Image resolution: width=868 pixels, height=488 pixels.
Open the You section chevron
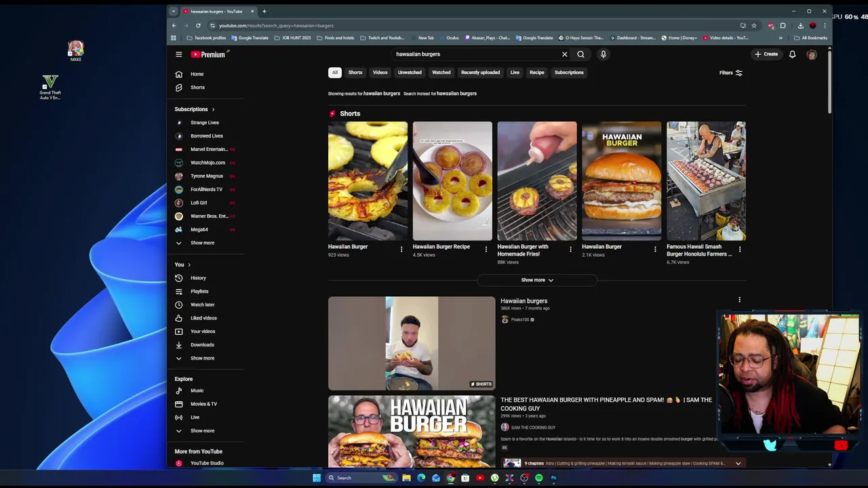tap(189, 264)
